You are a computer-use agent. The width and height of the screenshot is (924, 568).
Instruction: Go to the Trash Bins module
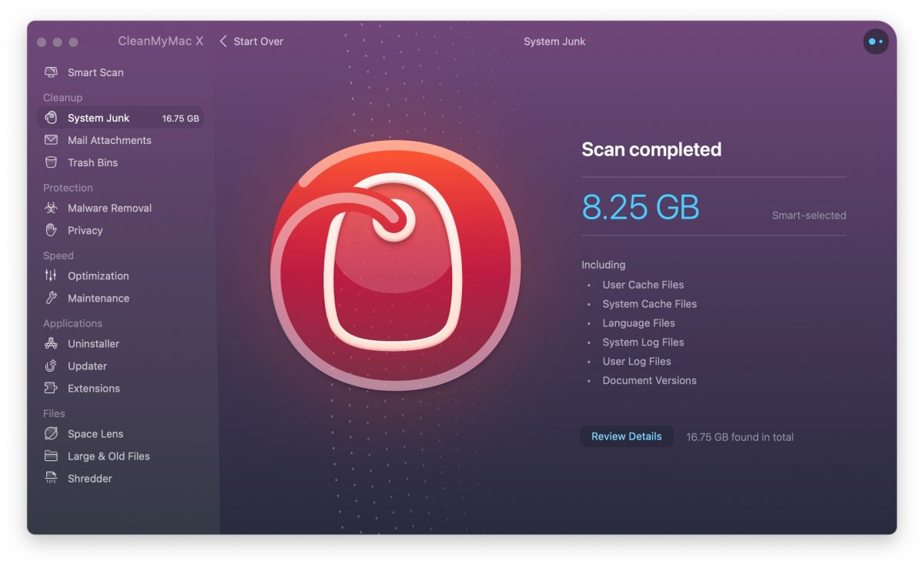click(x=92, y=162)
